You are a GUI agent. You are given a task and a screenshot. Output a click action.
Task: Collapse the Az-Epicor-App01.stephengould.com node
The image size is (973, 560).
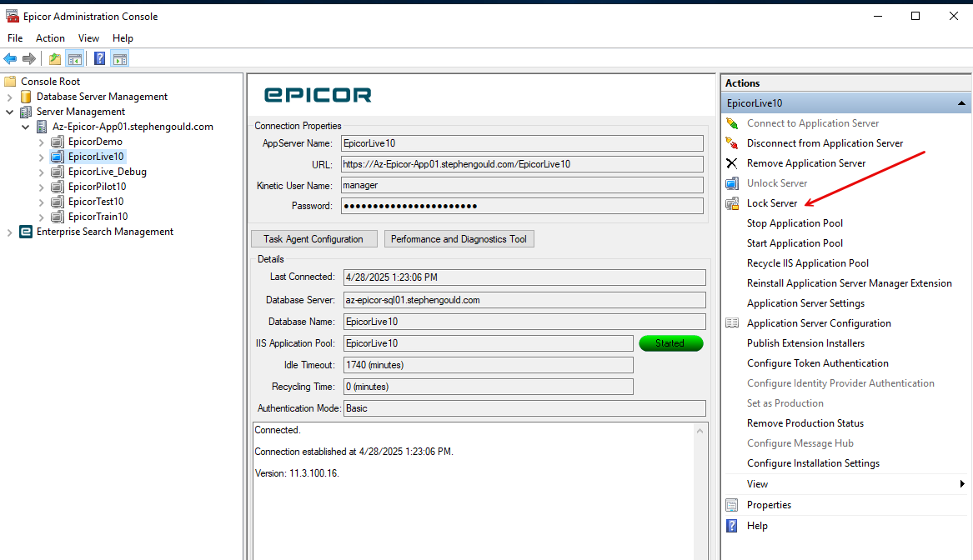pyautogui.click(x=26, y=127)
